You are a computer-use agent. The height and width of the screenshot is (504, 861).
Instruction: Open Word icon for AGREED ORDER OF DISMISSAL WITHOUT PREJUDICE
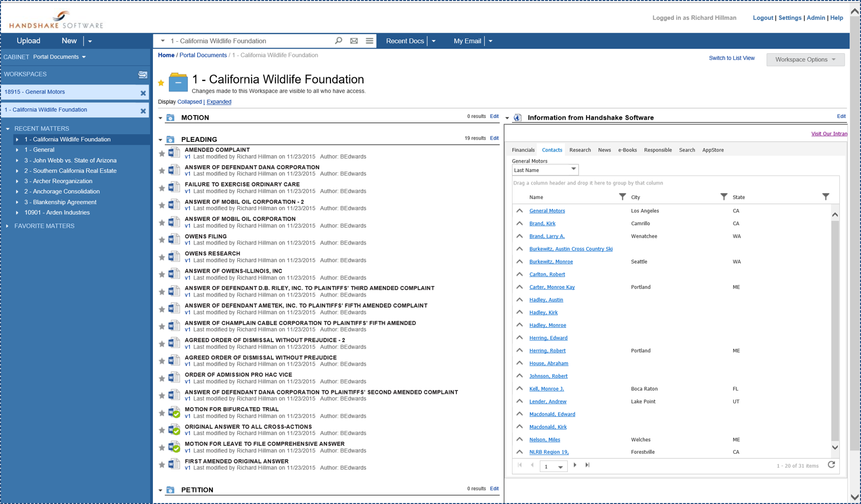(174, 360)
